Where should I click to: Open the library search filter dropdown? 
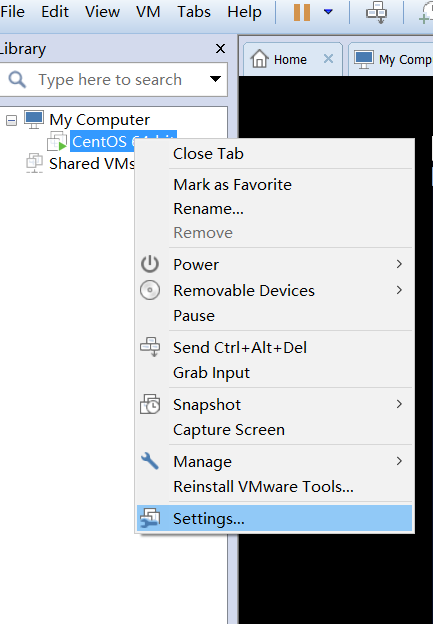[x=215, y=79]
